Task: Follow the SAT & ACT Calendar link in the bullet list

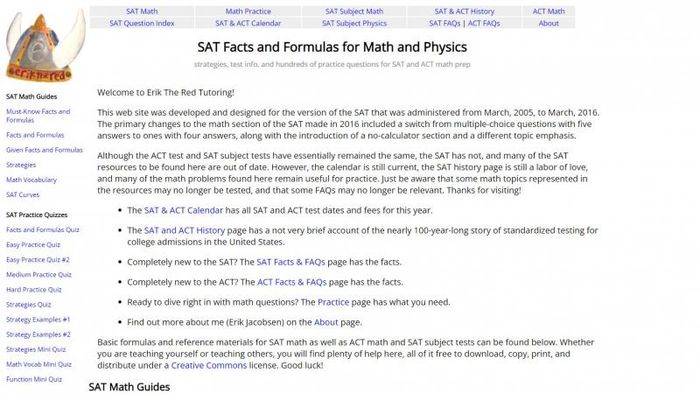Action: (x=183, y=210)
